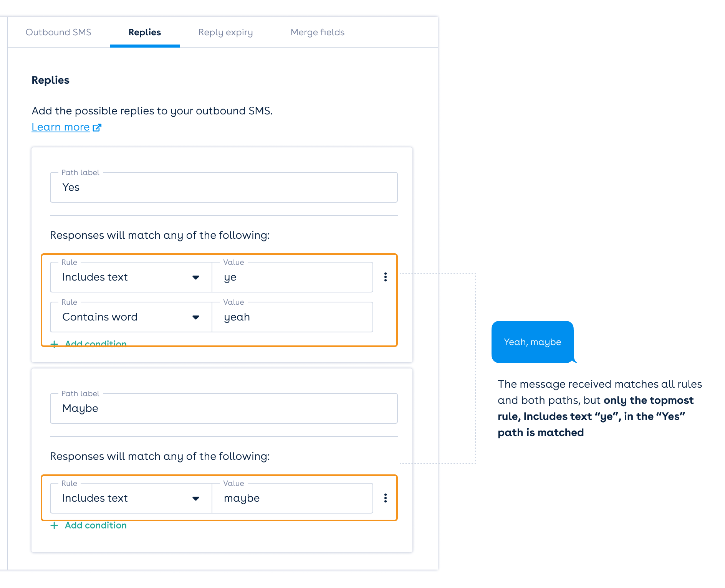Click the plus icon in the Maybe path
The width and height of the screenshot is (725, 588).
pos(55,525)
